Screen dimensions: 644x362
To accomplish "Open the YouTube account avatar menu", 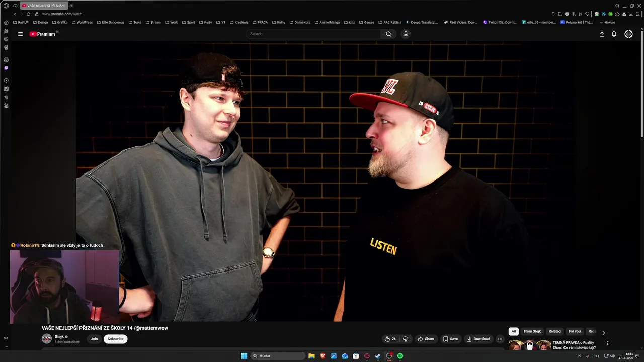I will (628, 34).
